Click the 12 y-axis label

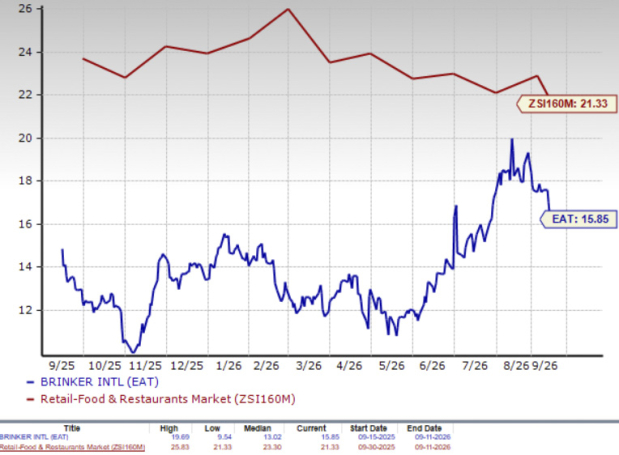[x=25, y=310]
